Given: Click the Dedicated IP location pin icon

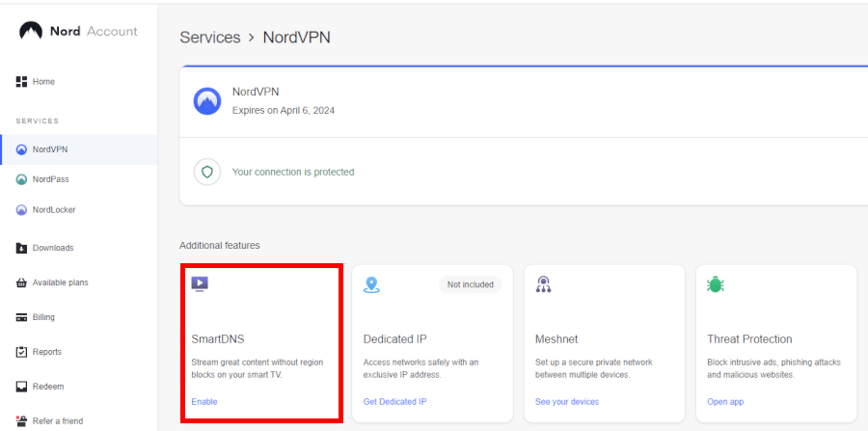Looking at the screenshot, I should pyautogui.click(x=371, y=284).
